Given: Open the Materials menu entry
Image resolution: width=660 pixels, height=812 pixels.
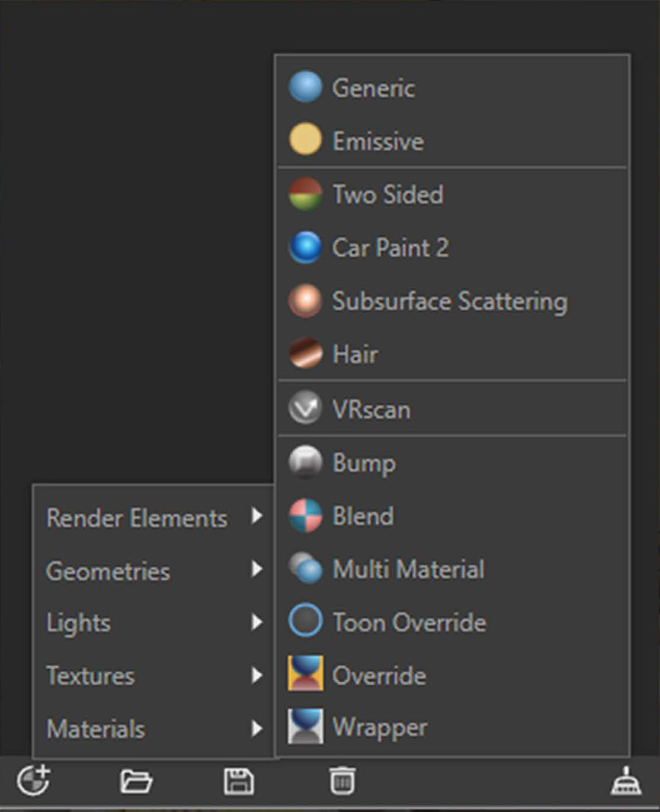Looking at the screenshot, I should (x=96, y=728).
